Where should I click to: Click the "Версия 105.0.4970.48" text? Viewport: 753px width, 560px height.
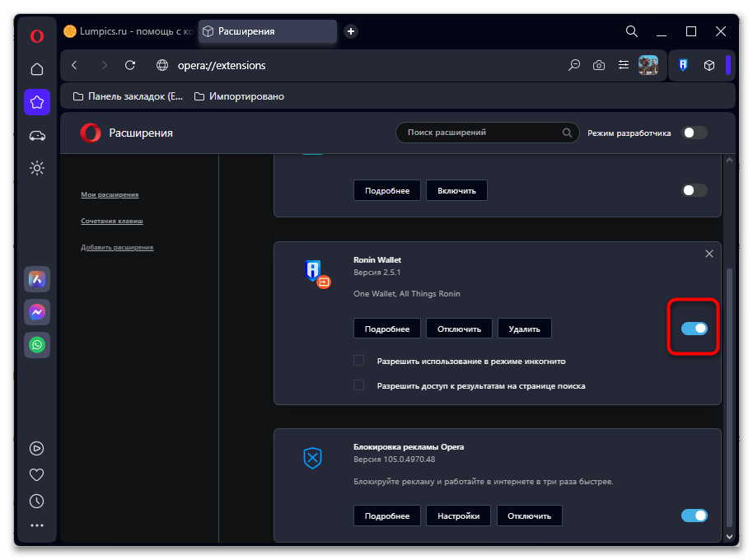tap(395, 460)
